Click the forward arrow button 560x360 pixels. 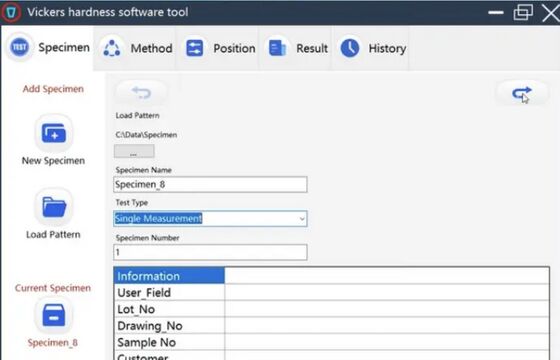[x=522, y=93]
